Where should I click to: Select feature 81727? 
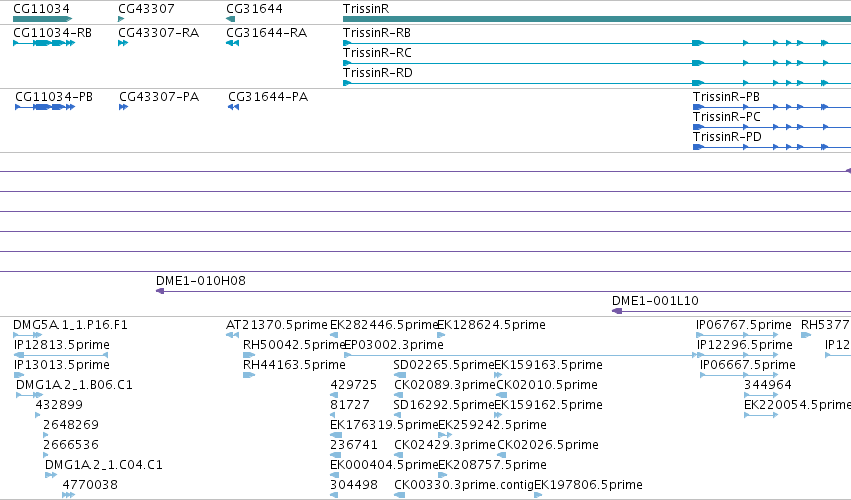pyautogui.click(x=350, y=405)
